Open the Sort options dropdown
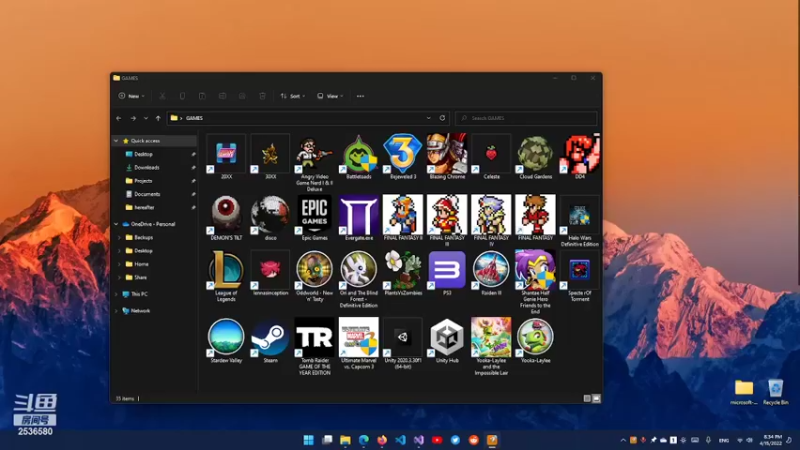Image resolution: width=800 pixels, height=450 pixels. [x=292, y=96]
